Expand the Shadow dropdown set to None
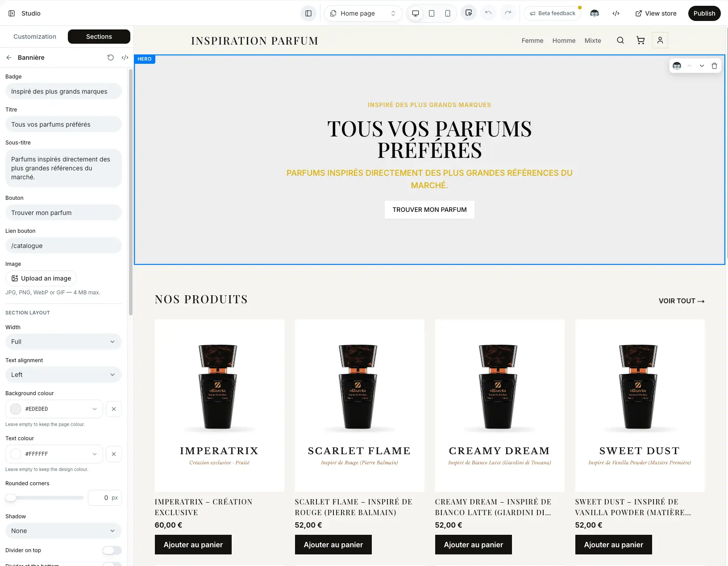This screenshot has height=566, width=728. [x=63, y=531]
